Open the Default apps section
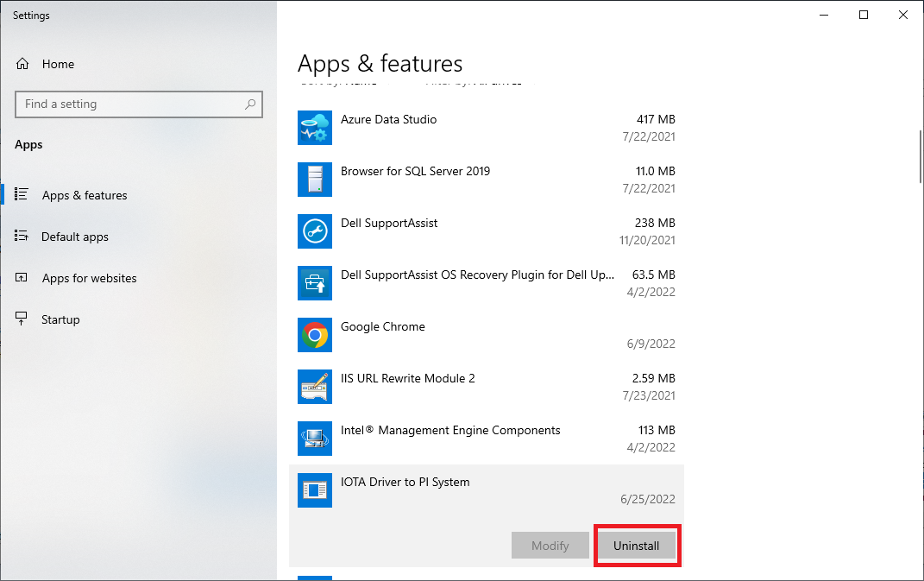The height and width of the screenshot is (581, 924). (75, 237)
